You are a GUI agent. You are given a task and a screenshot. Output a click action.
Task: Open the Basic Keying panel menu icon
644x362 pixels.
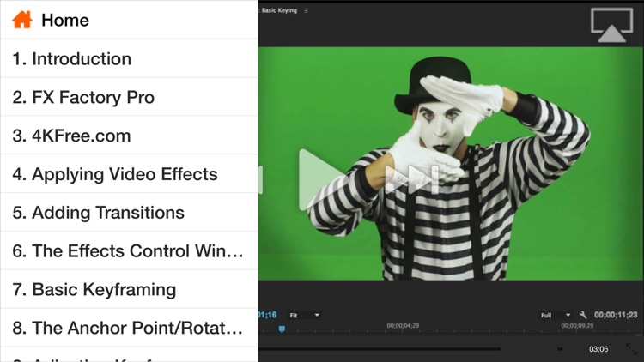coord(306,10)
